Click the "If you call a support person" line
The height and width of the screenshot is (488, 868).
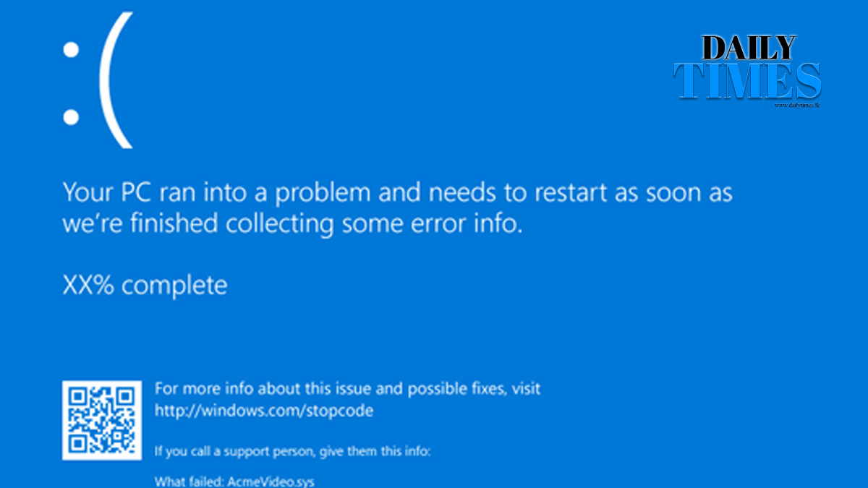293,453
